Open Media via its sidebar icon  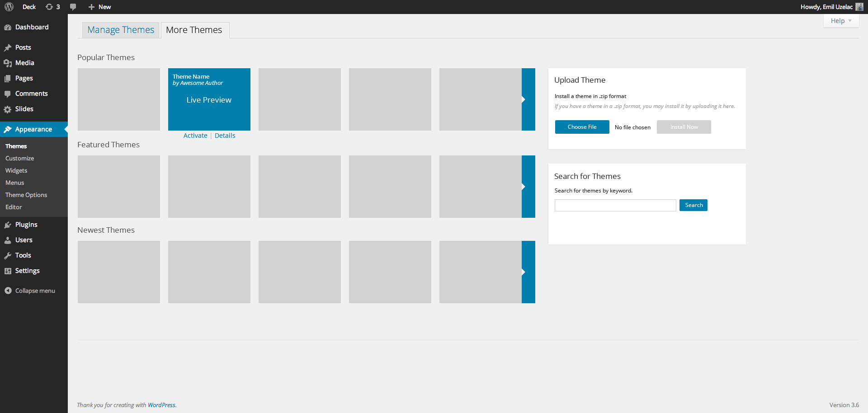[x=8, y=63]
